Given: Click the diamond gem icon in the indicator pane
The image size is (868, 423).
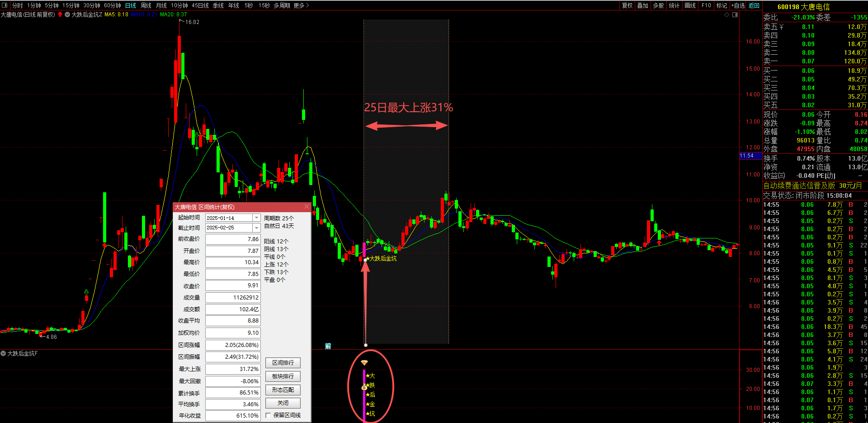Looking at the screenshot, I should pos(364,362).
